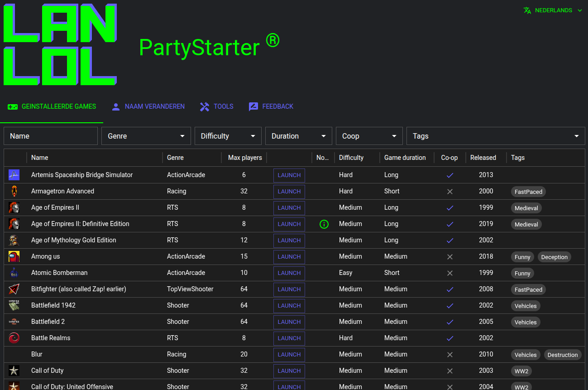
Task: Click the Battlefield 1942 game icon
Action: (x=14, y=305)
